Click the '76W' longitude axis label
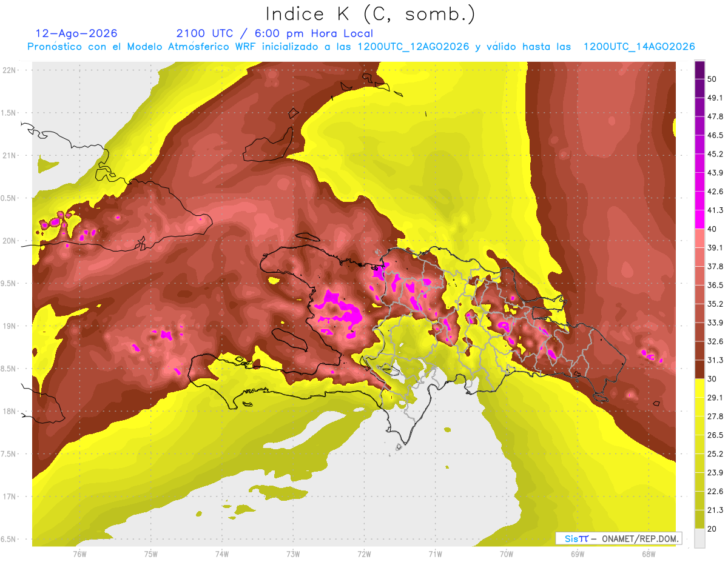This screenshot has width=728, height=562. (x=79, y=554)
